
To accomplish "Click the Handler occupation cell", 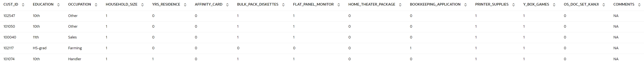I will [74, 59].
